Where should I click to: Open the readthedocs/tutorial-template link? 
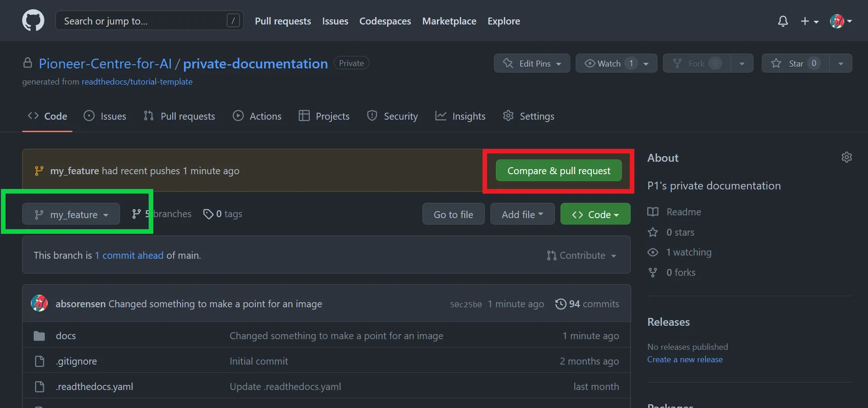pyautogui.click(x=137, y=82)
